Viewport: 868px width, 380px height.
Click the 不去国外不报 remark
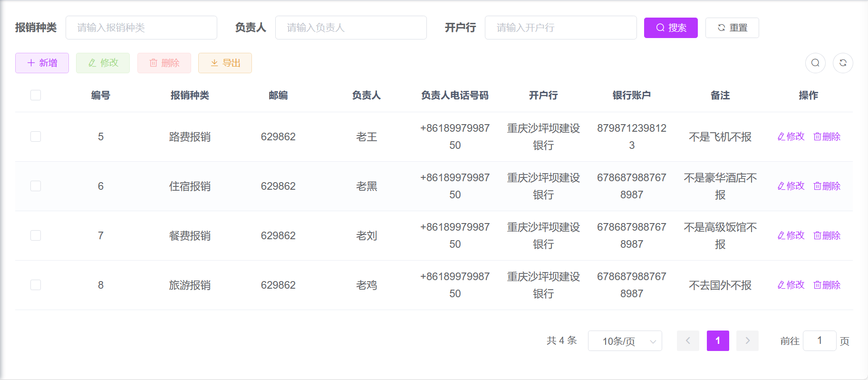(720, 285)
